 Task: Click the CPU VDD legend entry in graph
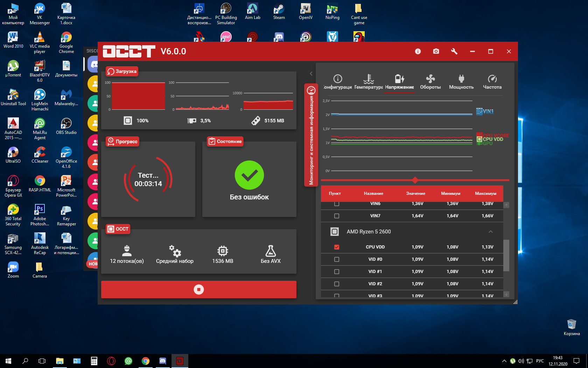(490, 139)
